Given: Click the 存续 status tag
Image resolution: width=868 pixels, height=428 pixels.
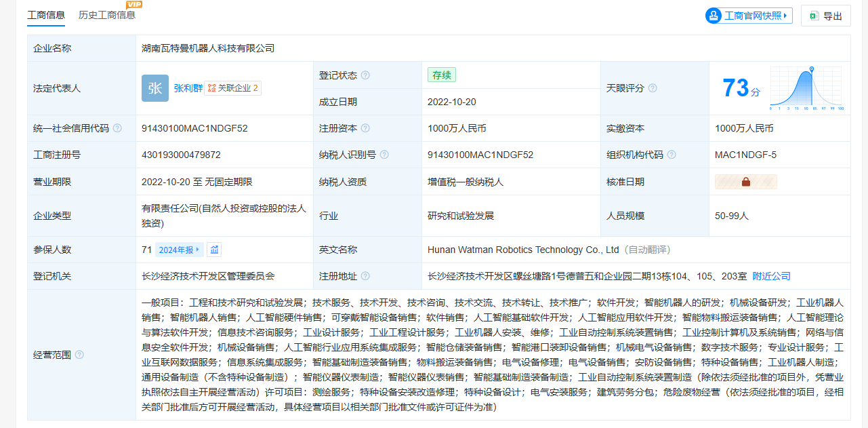Looking at the screenshot, I should (442, 75).
